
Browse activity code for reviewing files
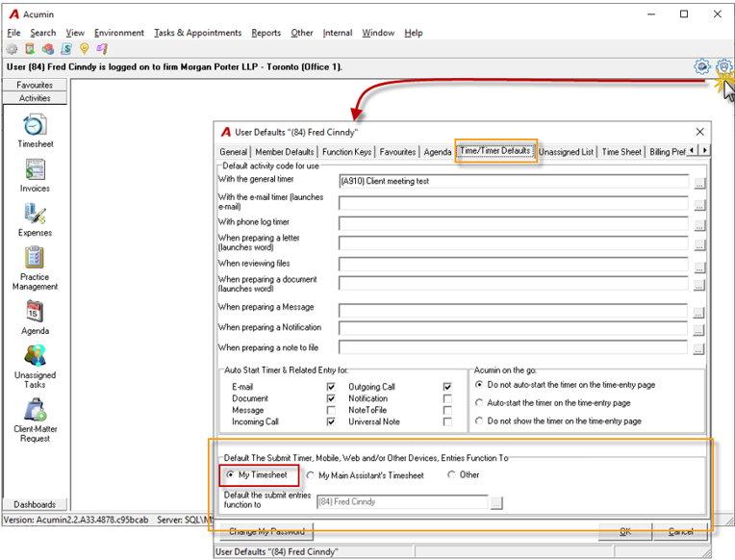point(698,267)
